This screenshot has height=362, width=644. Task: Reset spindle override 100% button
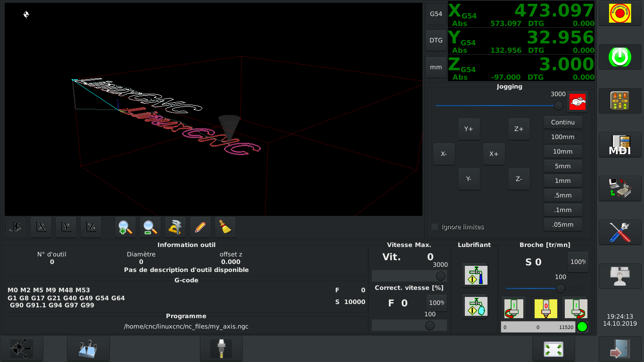pyautogui.click(x=578, y=262)
